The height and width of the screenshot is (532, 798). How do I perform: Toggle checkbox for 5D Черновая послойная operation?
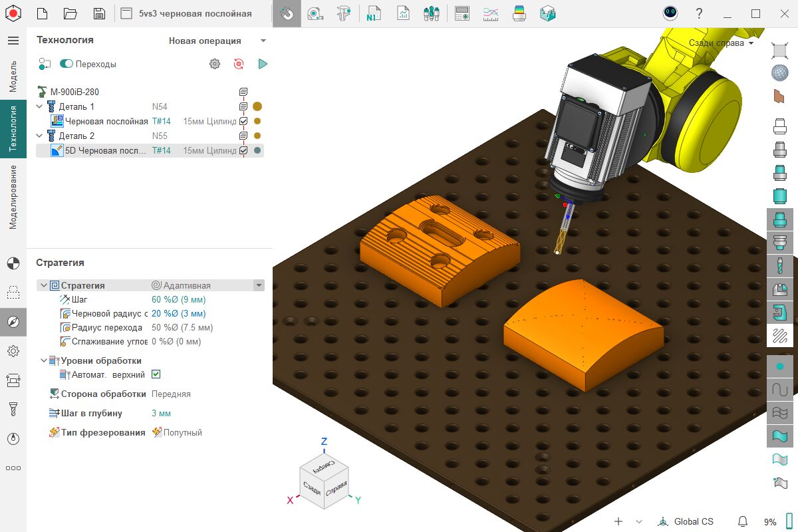(243, 150)
